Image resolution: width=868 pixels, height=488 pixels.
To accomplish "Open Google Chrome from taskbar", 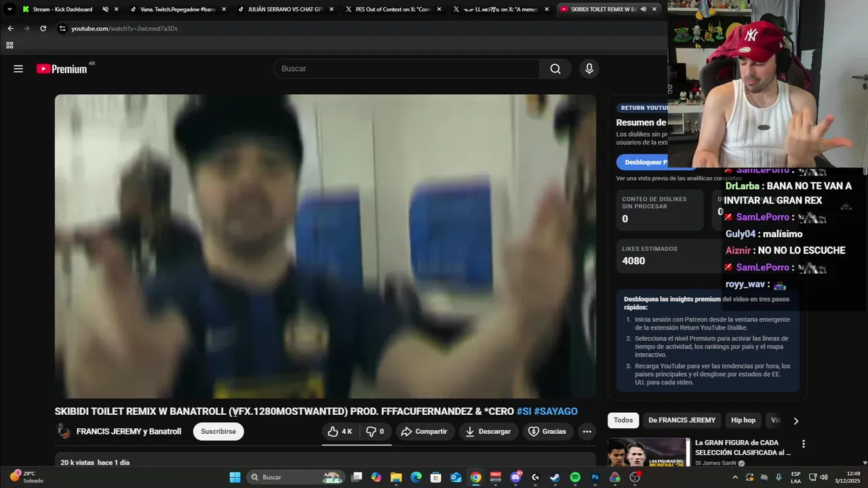I will click(476, 477).
